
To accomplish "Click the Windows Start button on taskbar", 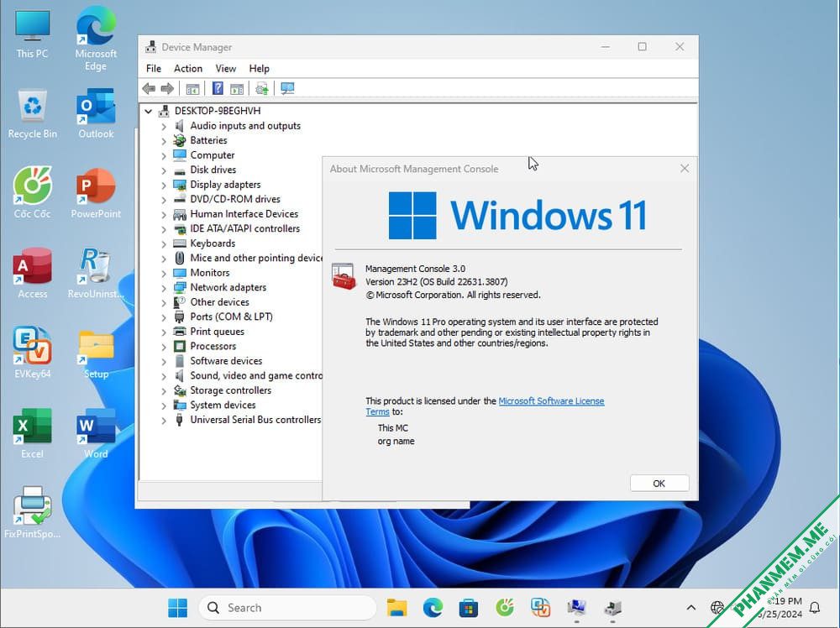I will (x=178, y=608).
